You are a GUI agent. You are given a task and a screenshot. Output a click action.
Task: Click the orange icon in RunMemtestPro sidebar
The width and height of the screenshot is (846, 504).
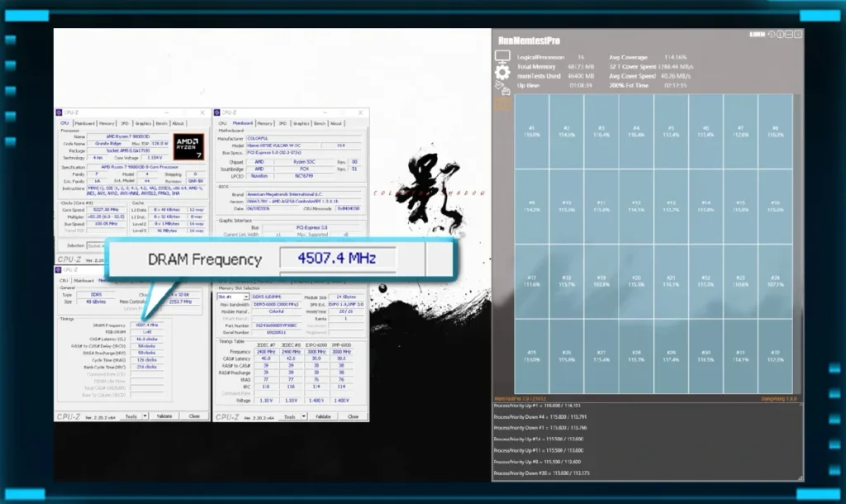click(x=502, y=103)
